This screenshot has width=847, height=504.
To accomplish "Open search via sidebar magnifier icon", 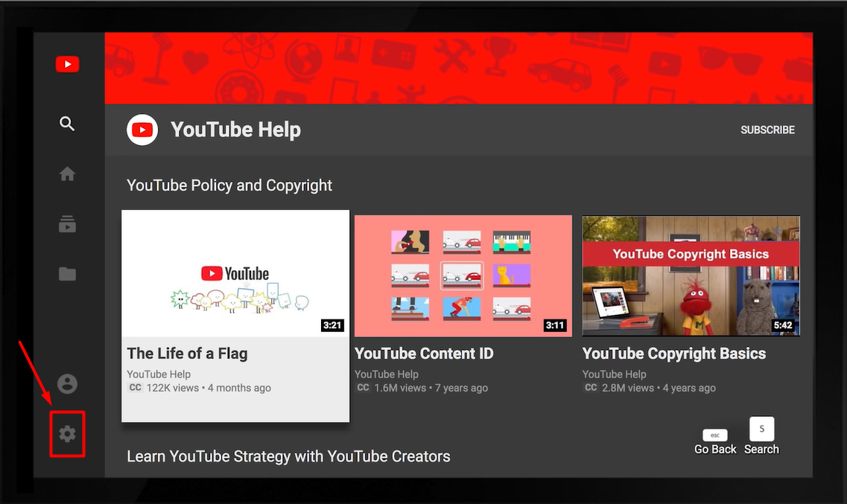I will click(67, 124).
